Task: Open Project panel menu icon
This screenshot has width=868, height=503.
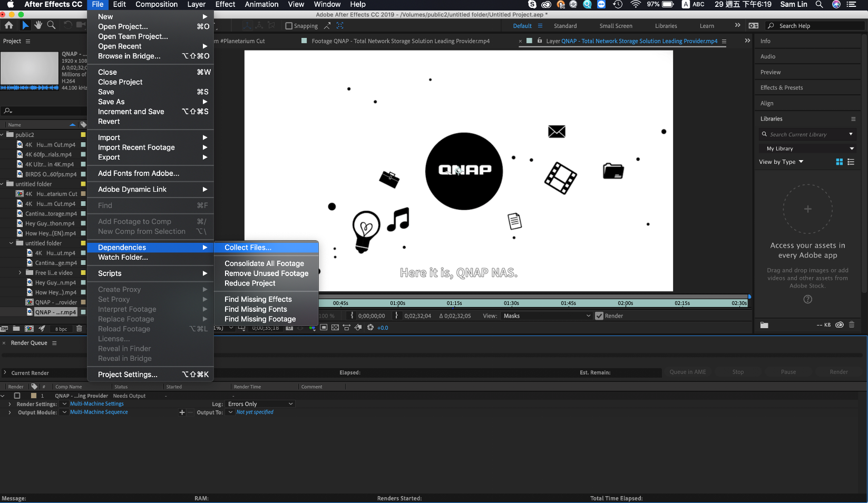Action: (28, 41)
